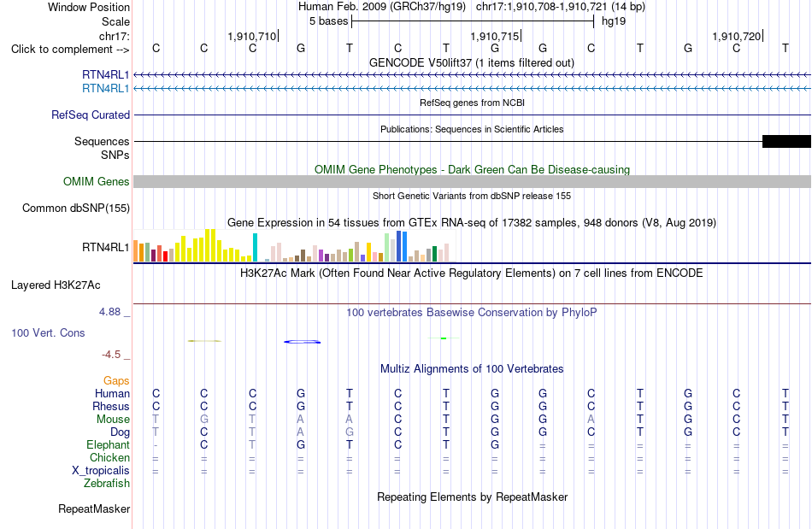The height and width of the screenshot is (529, 812).
Task: Click the '5 bases' scale bar label
Action: click(x=328, y=21)
